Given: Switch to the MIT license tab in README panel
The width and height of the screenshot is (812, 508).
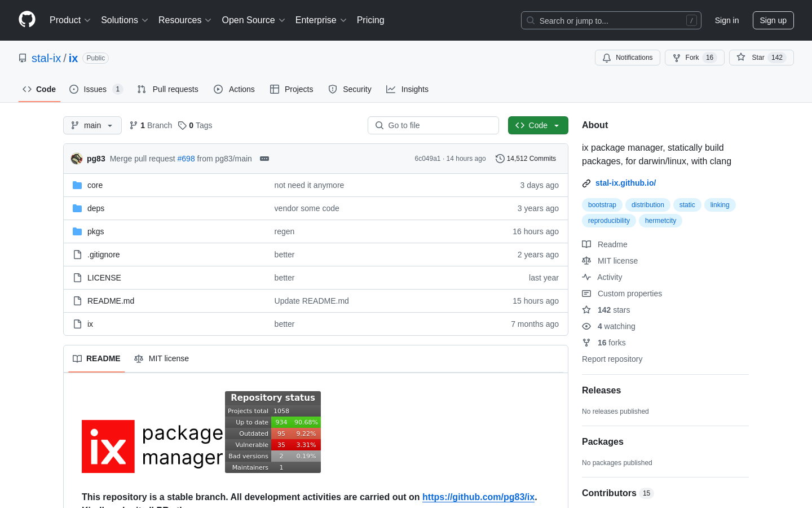Looking at the screenshot, I should click(x=161, y=358).
